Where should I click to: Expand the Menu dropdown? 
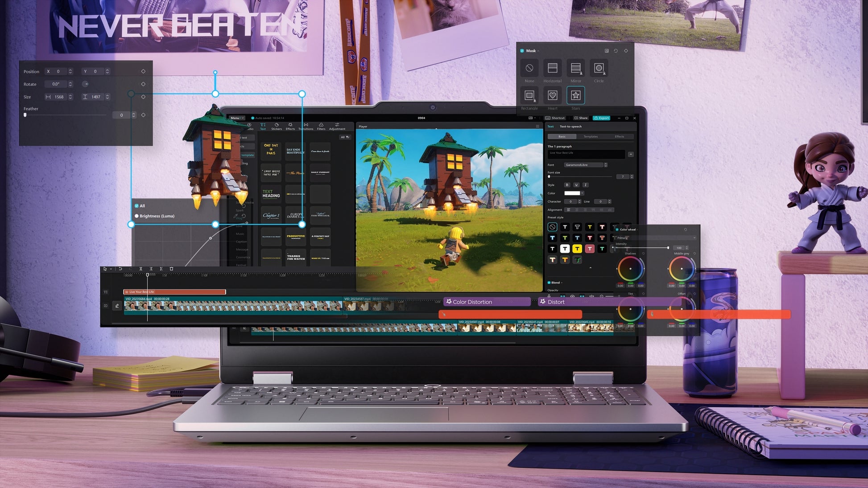coord(237,118)
